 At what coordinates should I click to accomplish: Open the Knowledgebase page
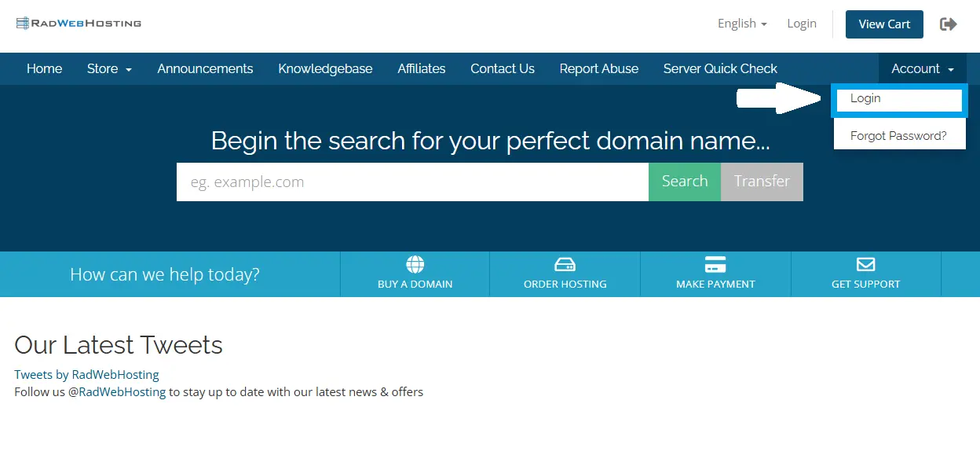325,69
